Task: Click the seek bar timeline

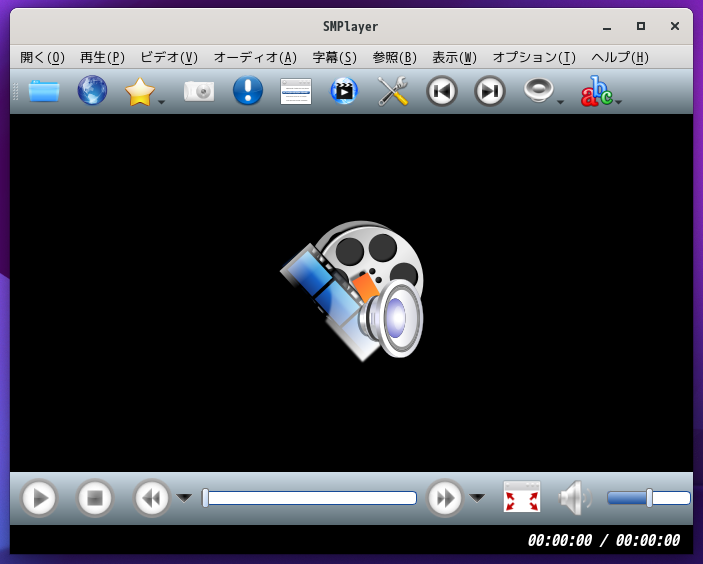Action: coord(309,498)
